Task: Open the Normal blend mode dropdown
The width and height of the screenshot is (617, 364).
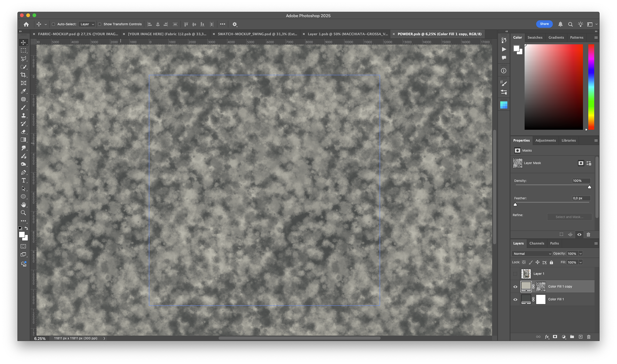Action: 532,254
